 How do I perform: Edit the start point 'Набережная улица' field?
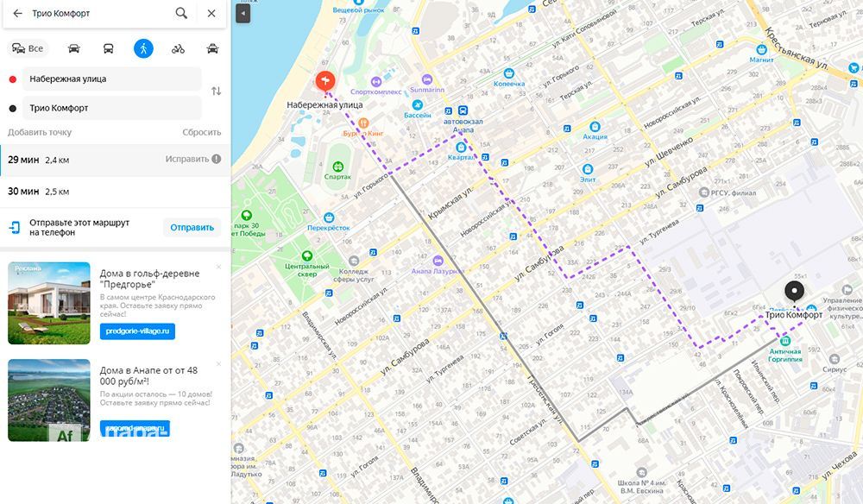[x=111, y=79]
